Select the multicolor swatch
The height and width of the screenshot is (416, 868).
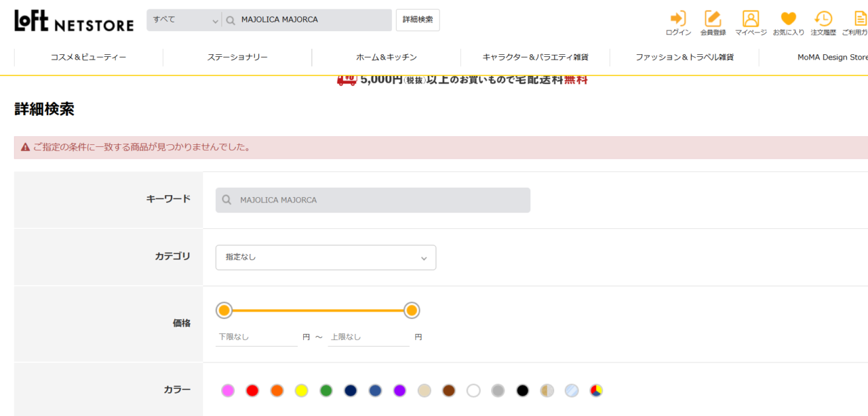pos(596,390)
